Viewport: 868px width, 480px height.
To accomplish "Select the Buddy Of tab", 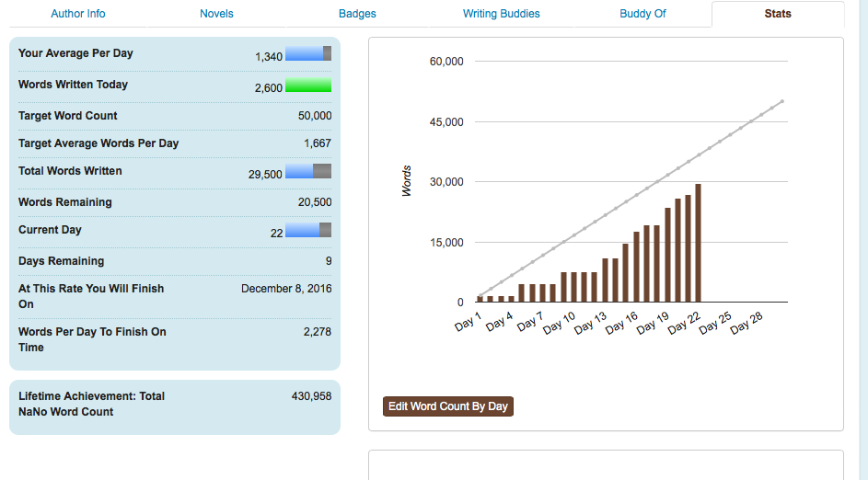I will [x=642, y=14].
